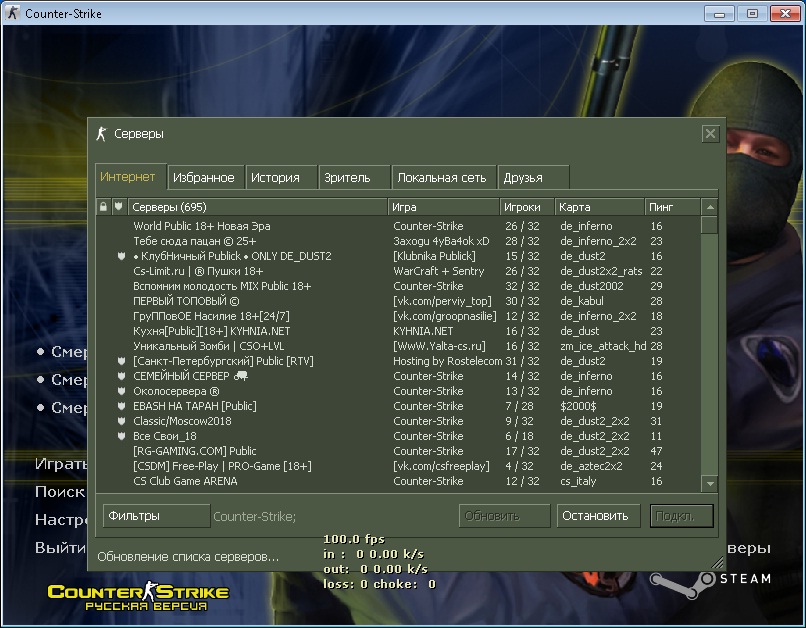Select World Public 18+ Новая Эра server
Screen dimensions: 806x628
[398, 226]
